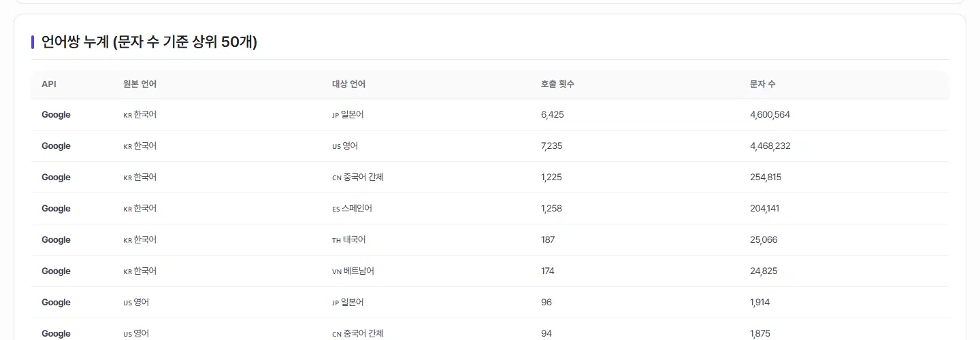Click source KR 한국어 in the 태국어 row
The image size is (980, 340).
pyautogui.click(x=140, y=240)
